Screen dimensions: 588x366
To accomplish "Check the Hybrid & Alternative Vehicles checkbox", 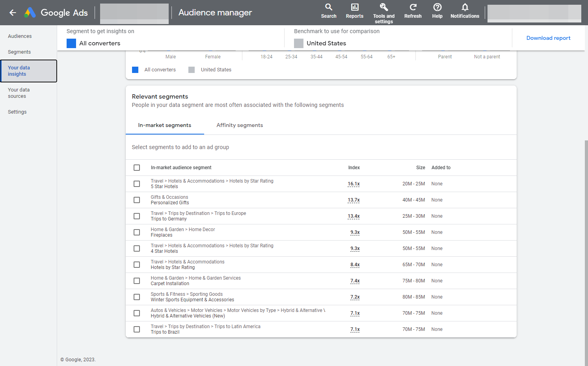I will coord(137,313).
